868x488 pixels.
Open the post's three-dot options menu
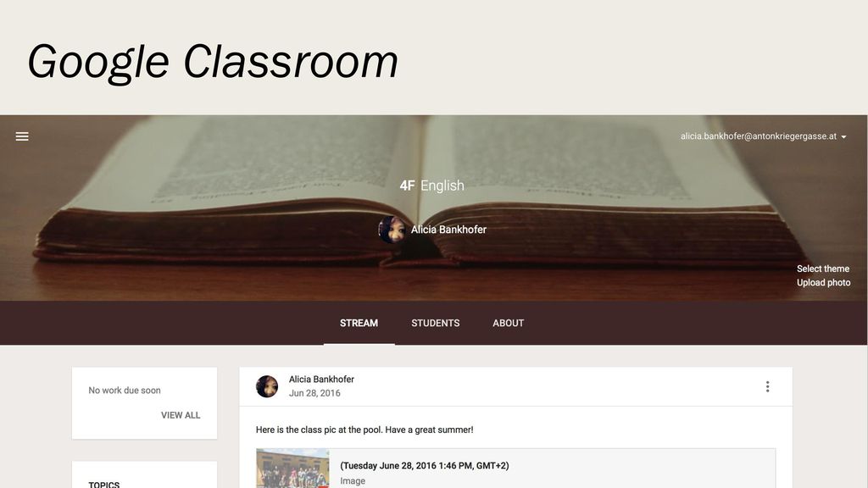click(x=767, y=386)
